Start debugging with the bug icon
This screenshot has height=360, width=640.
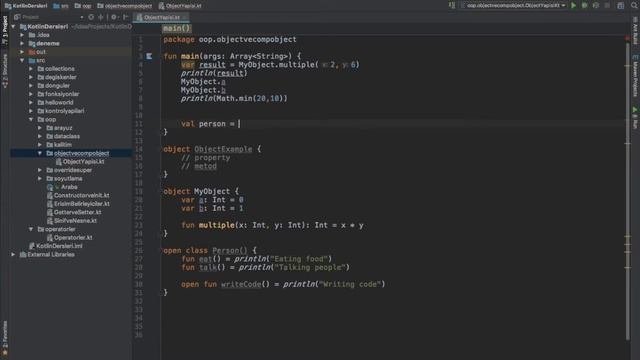point(584,5)
